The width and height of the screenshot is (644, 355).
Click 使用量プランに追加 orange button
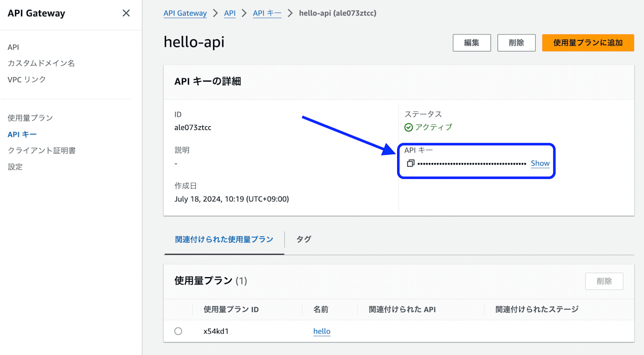(588, 43)
